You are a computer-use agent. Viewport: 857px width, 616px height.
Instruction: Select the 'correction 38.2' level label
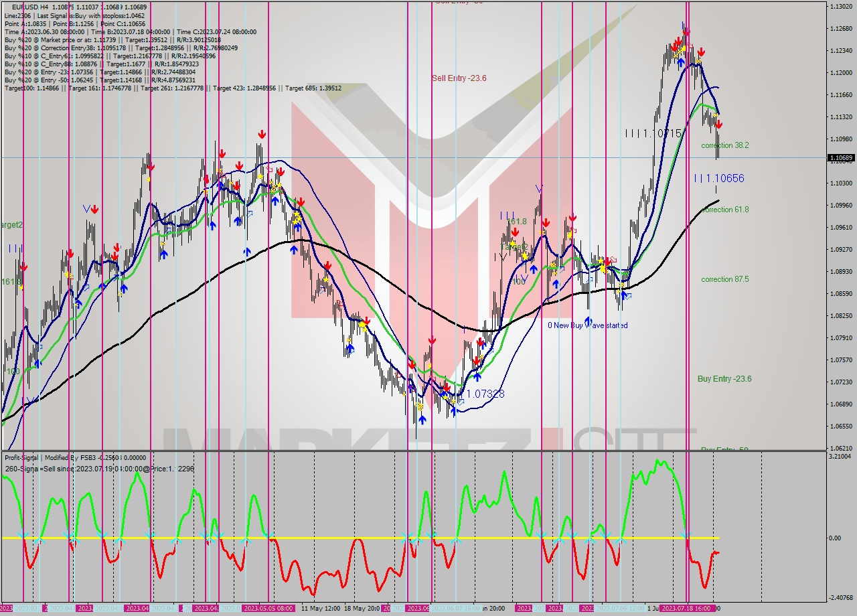pos(725,145)
